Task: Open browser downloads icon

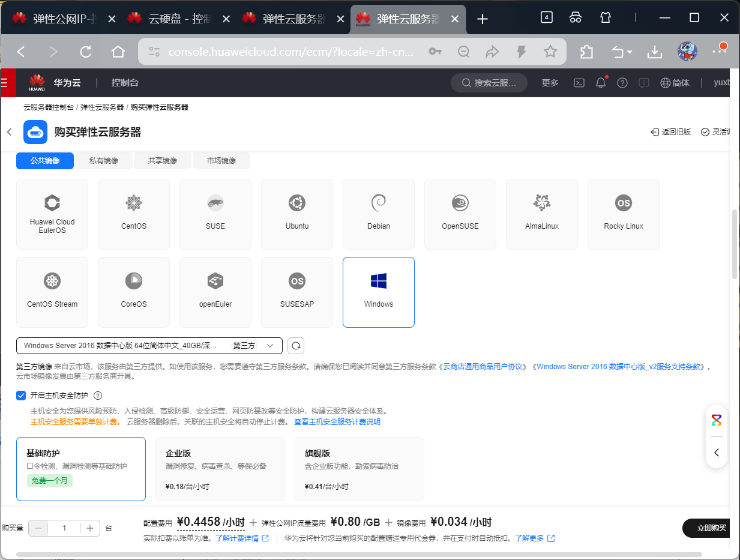Action: [654, 52]
